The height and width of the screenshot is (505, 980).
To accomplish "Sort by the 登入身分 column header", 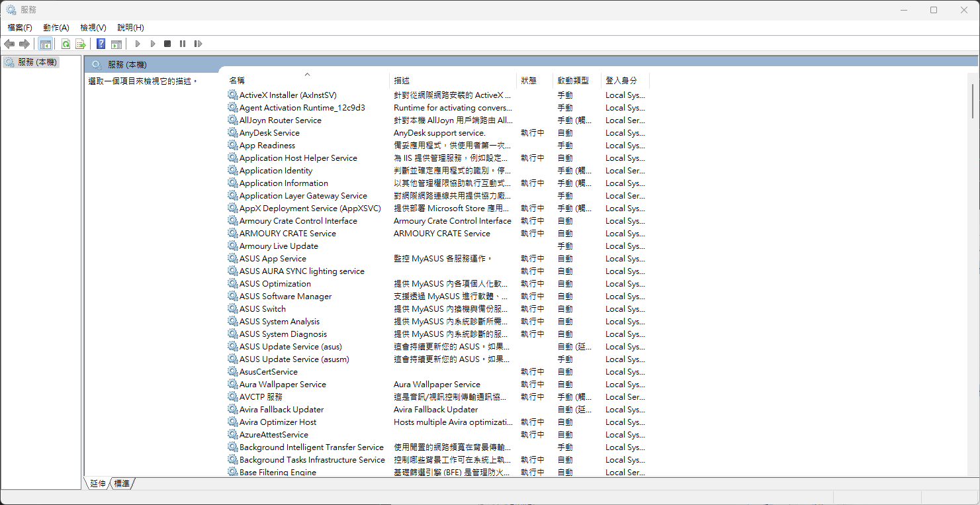I will tap(625, 80).
